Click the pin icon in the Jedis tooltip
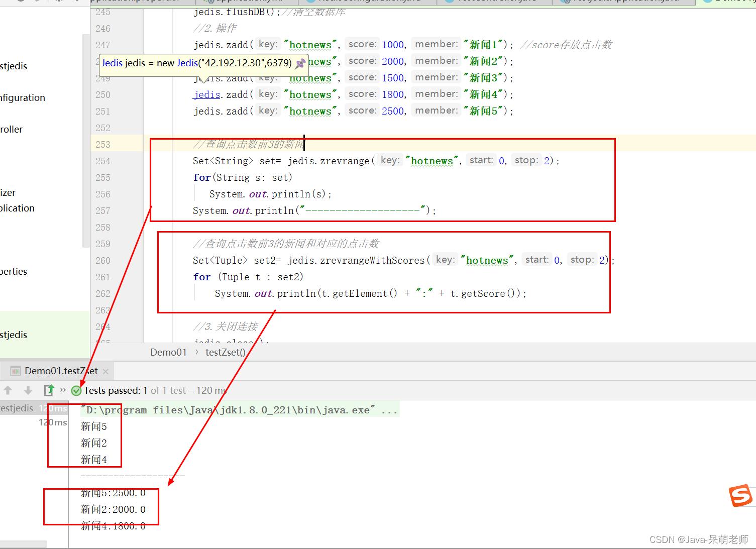The image size is (756, 549). (300, 64)
